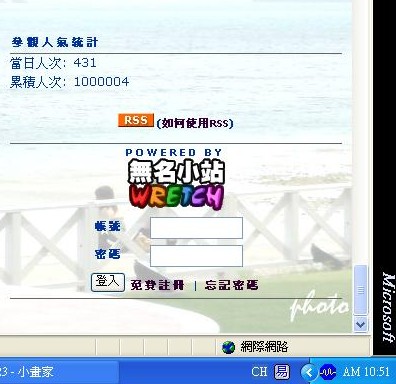Click the 無名小站 Wretch logo
Screen dimensions: 396x384
pos(176,185)
